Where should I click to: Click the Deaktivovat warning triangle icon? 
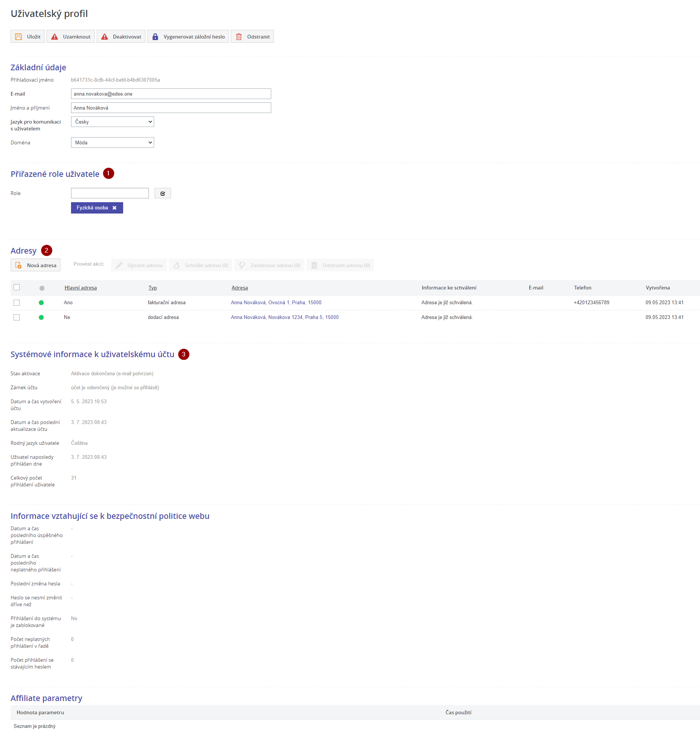(105, 37)
